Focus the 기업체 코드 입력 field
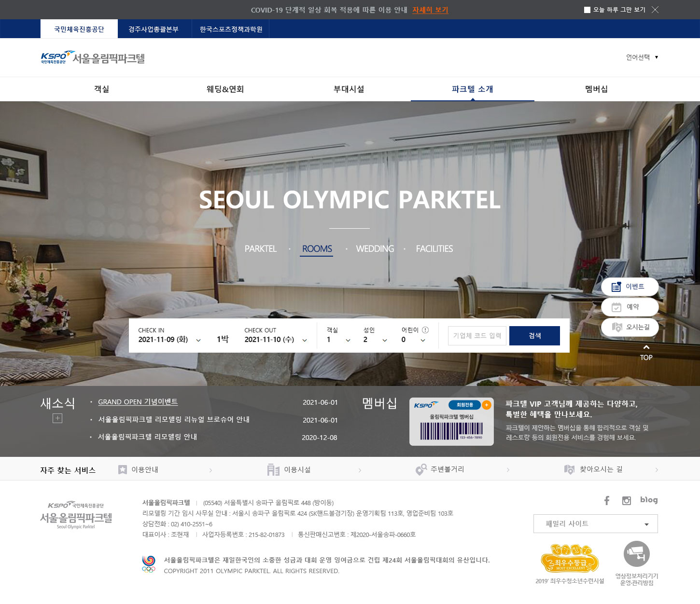 pos(477,336)
